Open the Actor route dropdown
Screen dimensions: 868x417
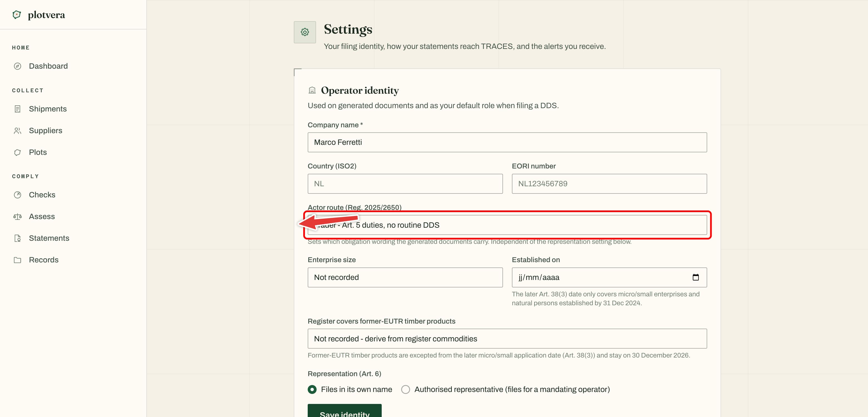[507, 225]
